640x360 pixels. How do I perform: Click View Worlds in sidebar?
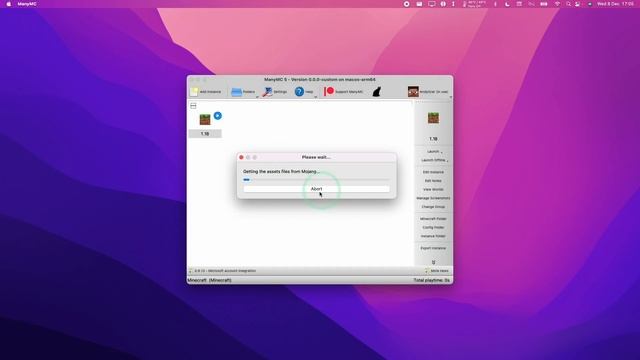(x=433, y=189)
